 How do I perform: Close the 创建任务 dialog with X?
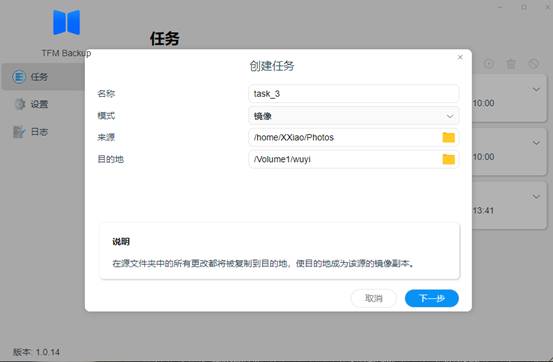pyautogui.click(x=460, y=57)
